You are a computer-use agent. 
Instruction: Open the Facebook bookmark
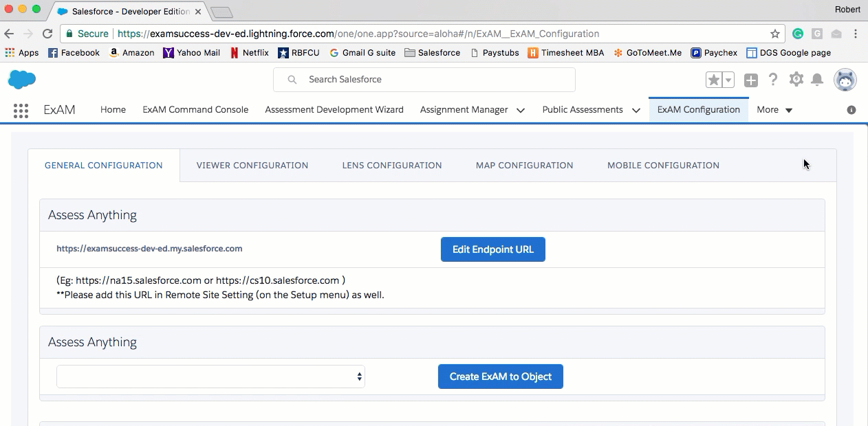click(x=74, y=53)
